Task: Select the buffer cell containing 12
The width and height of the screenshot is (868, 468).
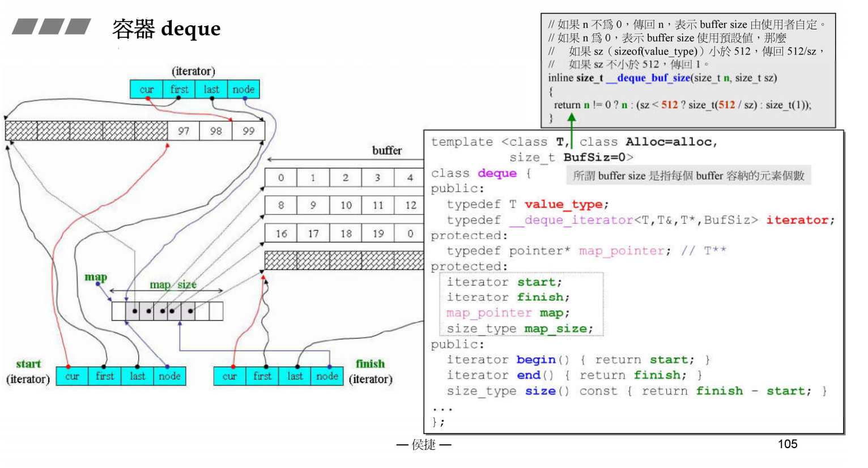Action: (409, 205)
